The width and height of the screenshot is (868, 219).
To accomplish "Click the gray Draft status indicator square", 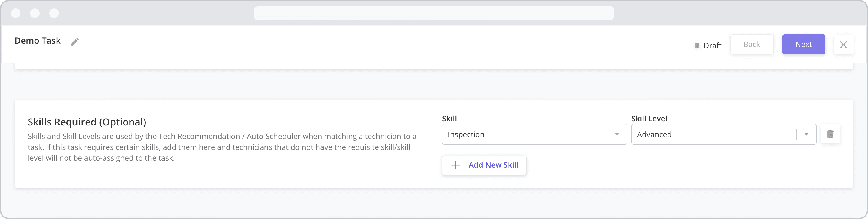I will (697, 45).
